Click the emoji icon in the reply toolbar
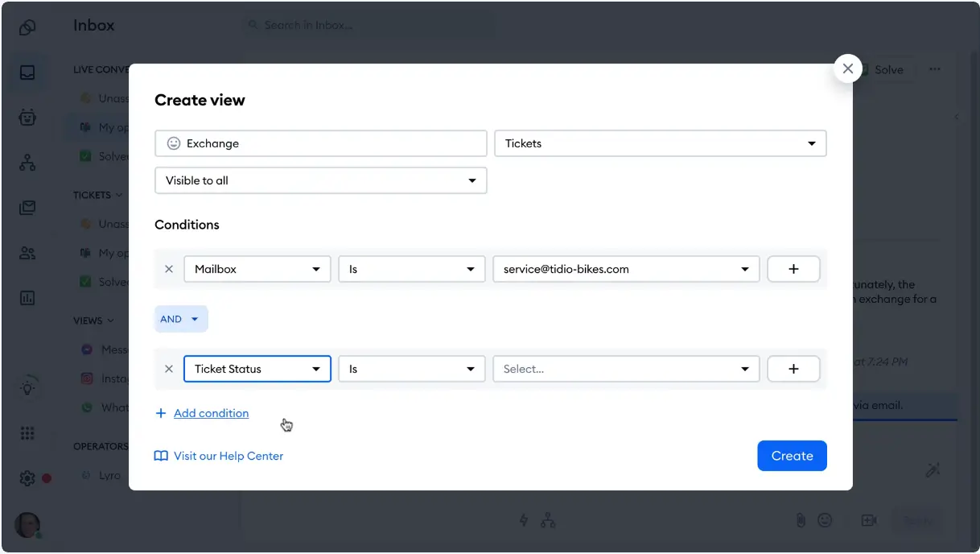 point(825,520)
